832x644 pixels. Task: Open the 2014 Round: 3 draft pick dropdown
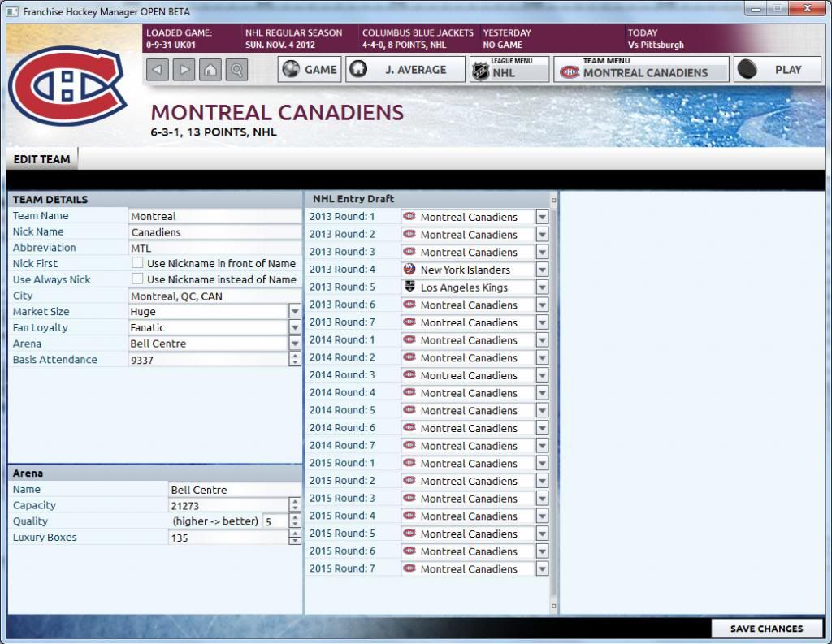[x=542, y=375]
